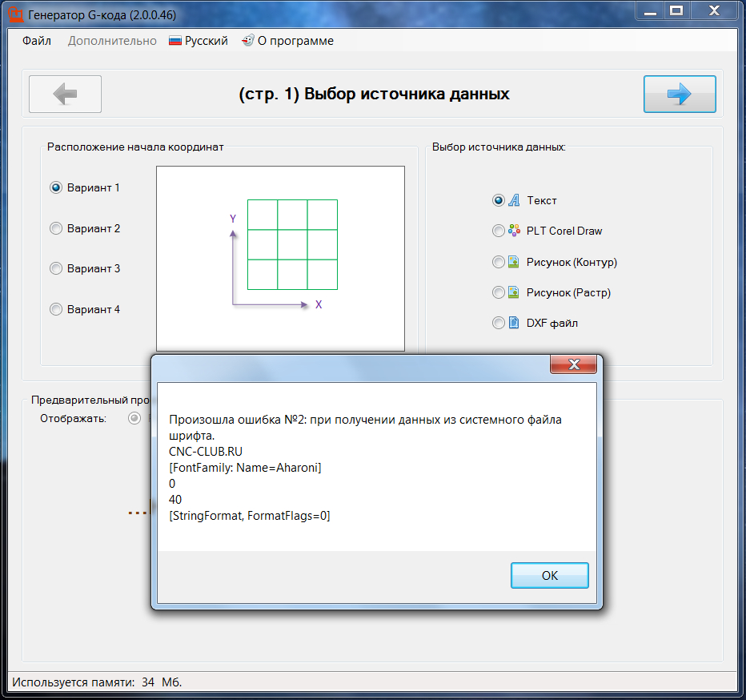Click the 'Отображать:' label

click(74, 419)
